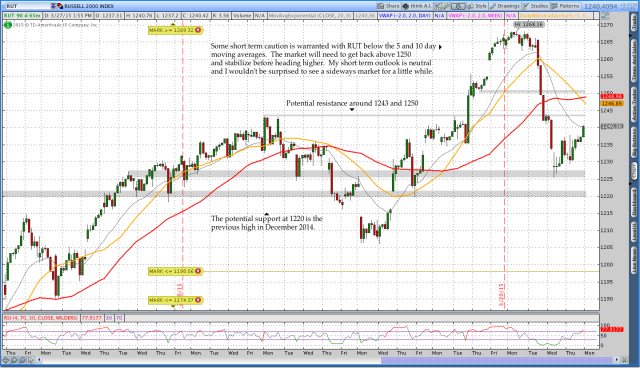Click the MovAvgExponential study label

pos(310,16)
